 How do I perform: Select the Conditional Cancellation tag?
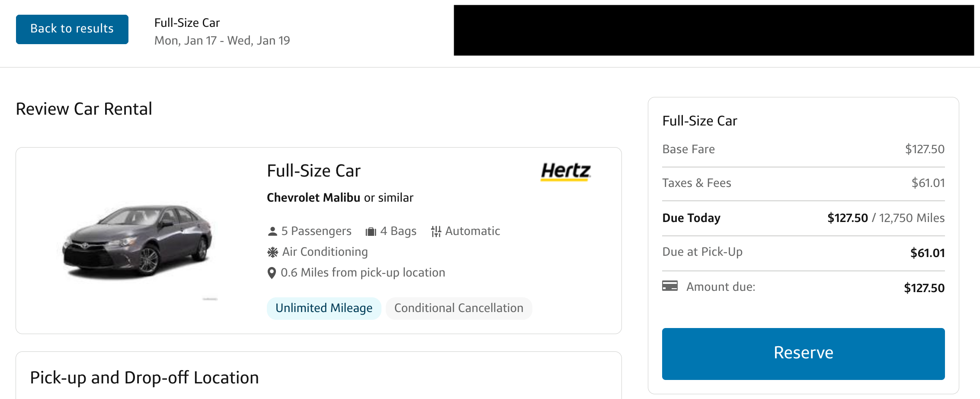[x=458, y=308]
